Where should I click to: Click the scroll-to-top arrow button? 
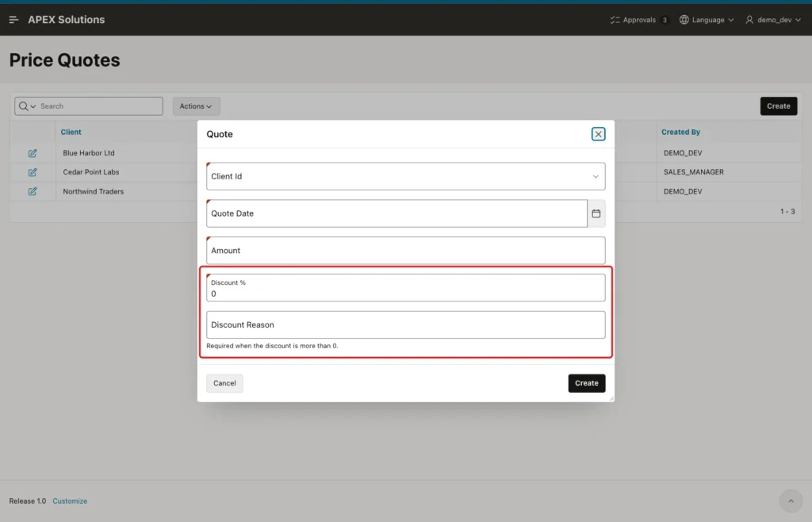[791, 501]
